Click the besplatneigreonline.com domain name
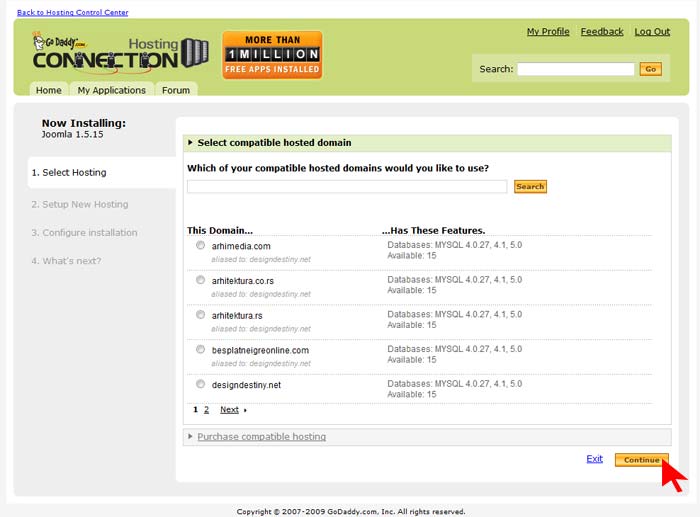Image resolution: width=700 pixels, height=517 pixels. click(x=260, y=350)
